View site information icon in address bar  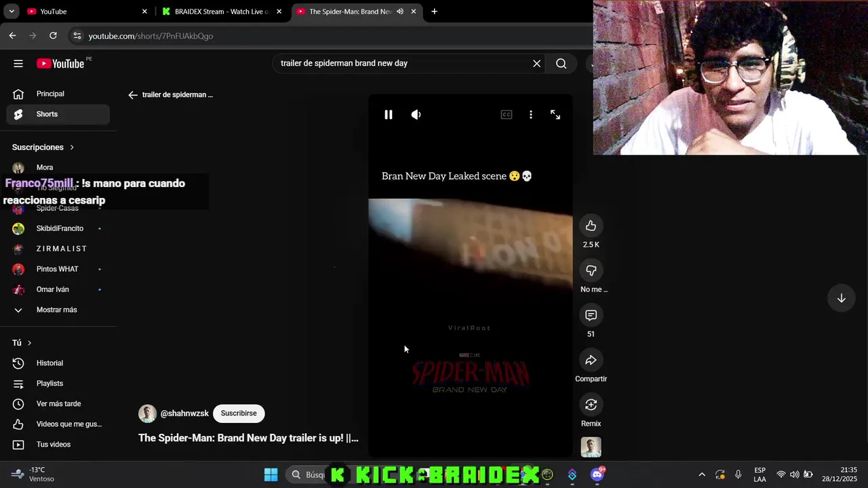(x=77, y=36)
